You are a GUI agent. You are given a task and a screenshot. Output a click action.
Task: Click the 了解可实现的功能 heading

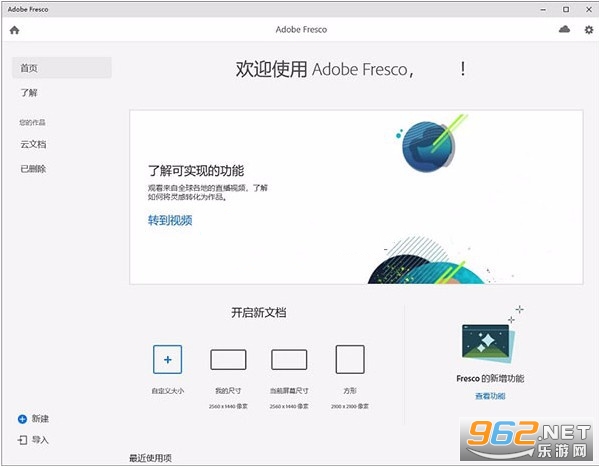(196, 170)
